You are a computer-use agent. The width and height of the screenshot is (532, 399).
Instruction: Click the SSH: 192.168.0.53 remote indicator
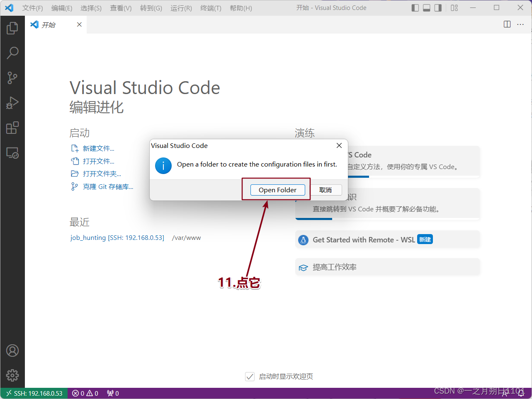[34, 394]
